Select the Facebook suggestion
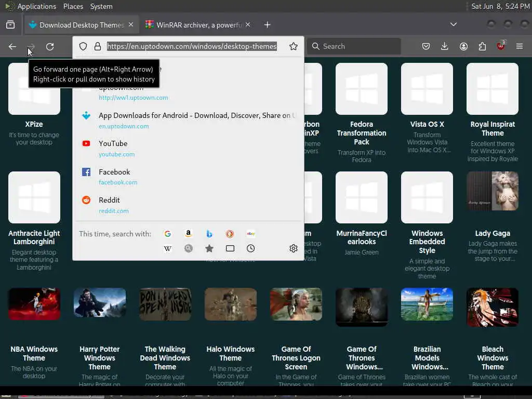532x399 pixels. (188, 177)
